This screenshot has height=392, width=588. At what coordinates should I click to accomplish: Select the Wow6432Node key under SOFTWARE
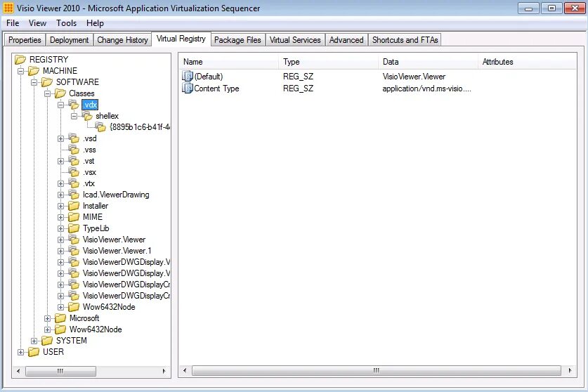point(96,329)
